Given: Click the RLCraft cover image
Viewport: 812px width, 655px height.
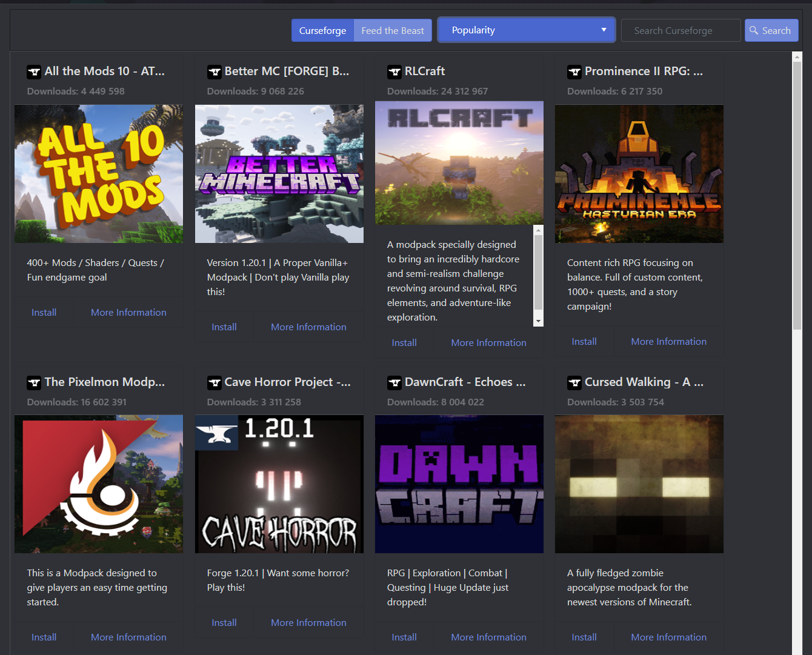Looking at the screenshot, I should tap(459, 163).
